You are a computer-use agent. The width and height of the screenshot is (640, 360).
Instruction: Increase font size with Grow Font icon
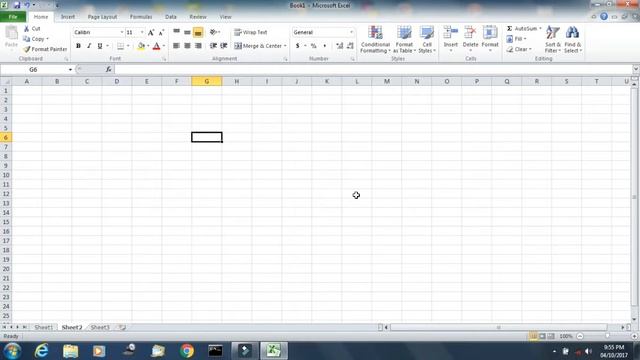coord(151,32)
